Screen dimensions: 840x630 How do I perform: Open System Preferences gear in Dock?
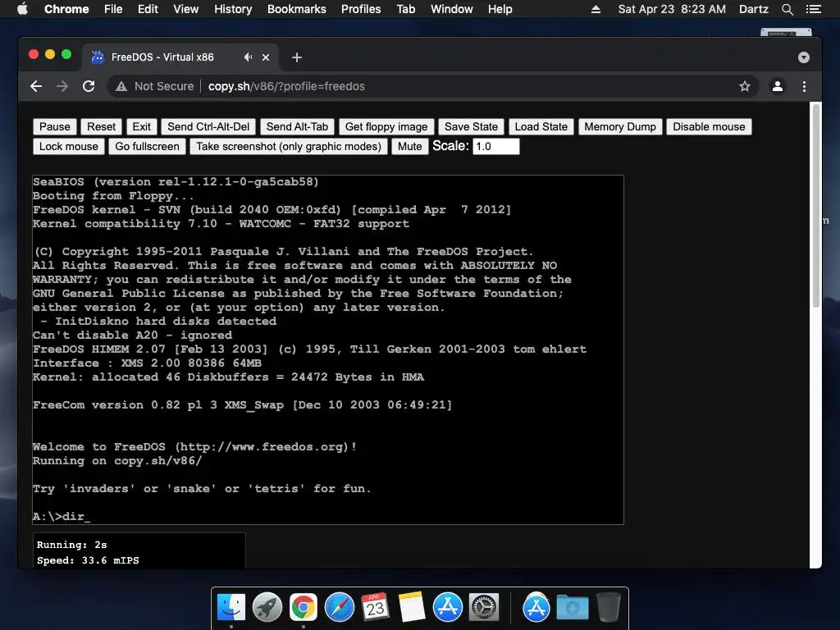(484, 608)
